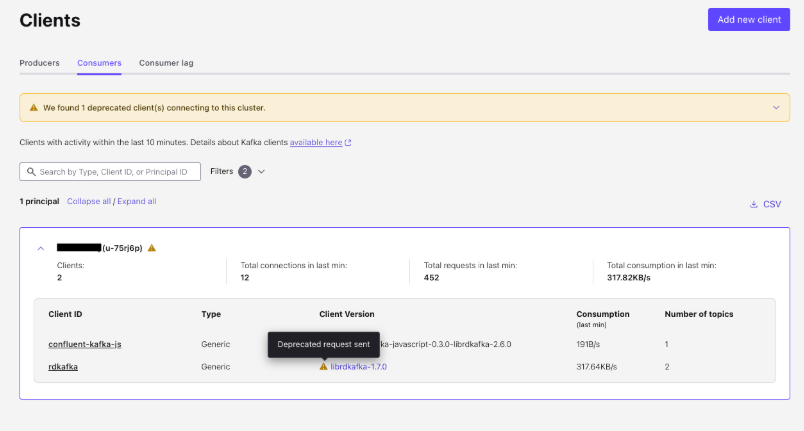Viewport: 804px width, 431px height.
Task: Open the rdkafka client ID
Action: (x=63, y=367)
